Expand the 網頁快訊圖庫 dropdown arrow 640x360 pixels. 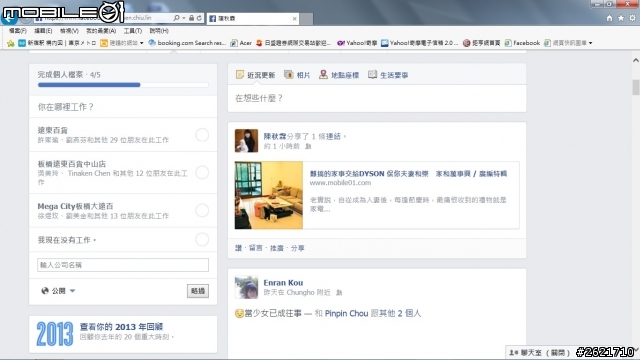[590, 43]
